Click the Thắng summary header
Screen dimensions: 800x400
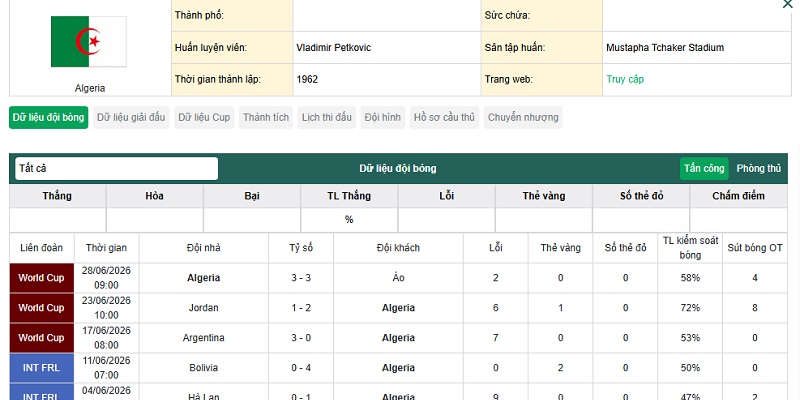(57, 196)
